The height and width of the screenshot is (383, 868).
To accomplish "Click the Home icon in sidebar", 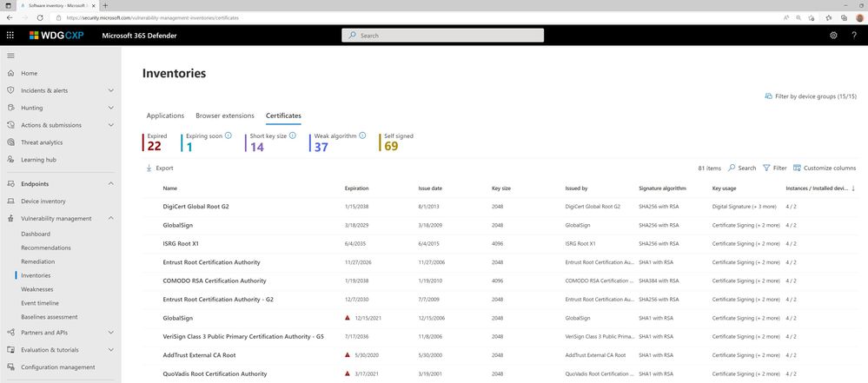I will (10, 73).
